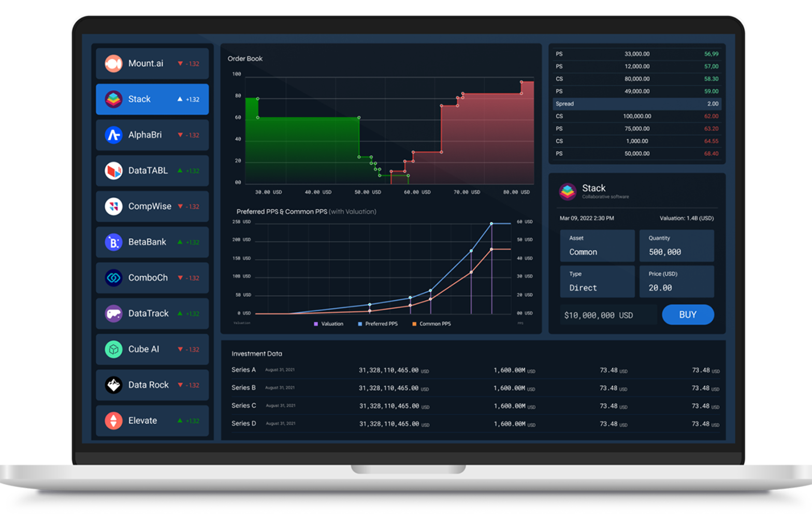Click the Mount.ai company logo icon
The width and height of the screenshot is (812, 518).
(x=113, y=64)
